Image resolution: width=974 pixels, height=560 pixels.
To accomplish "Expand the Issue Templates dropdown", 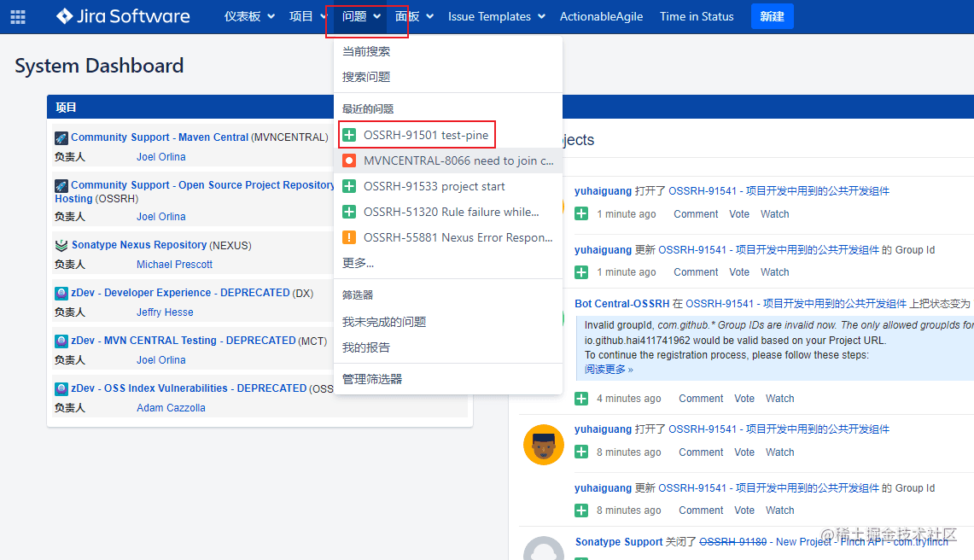I will coord(496,16).
